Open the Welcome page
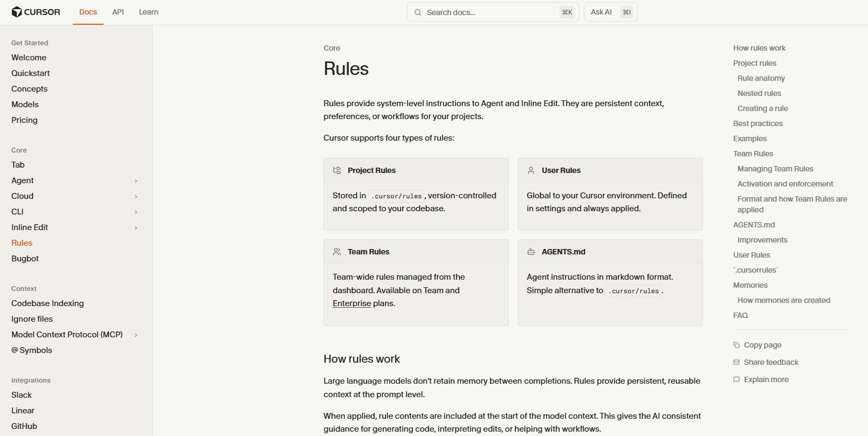The width and height of the screenshot is (868, 436). pos(29,58)
